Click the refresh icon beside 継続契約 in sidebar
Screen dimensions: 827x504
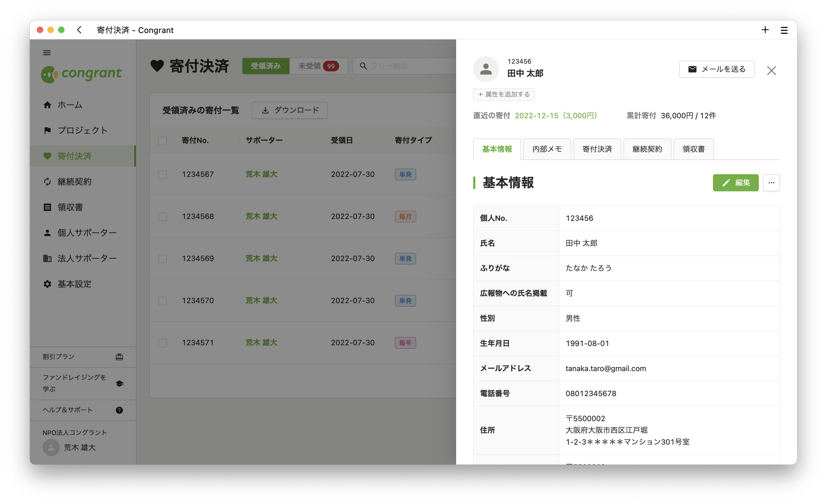click(x=48, y=182)
